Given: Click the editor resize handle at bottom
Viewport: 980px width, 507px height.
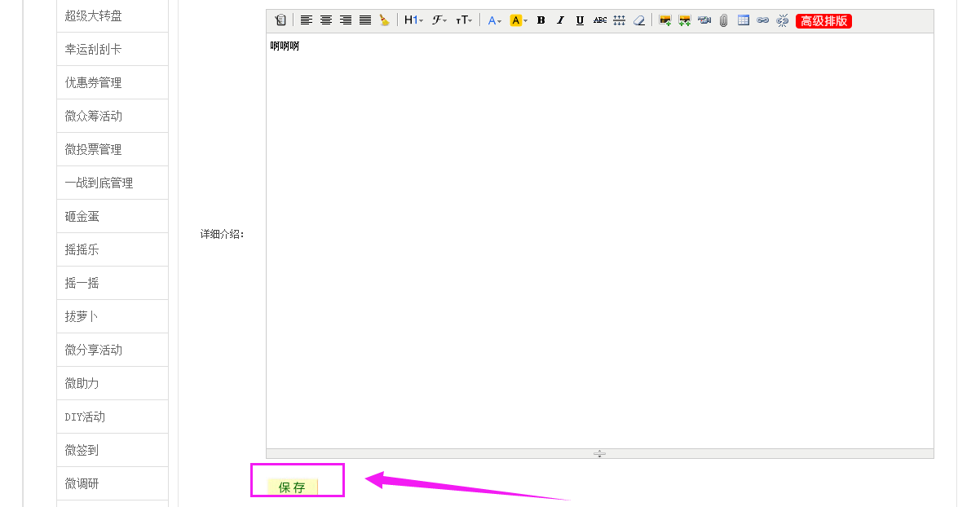Looking at the screenshot, I should tap(599, 453).
